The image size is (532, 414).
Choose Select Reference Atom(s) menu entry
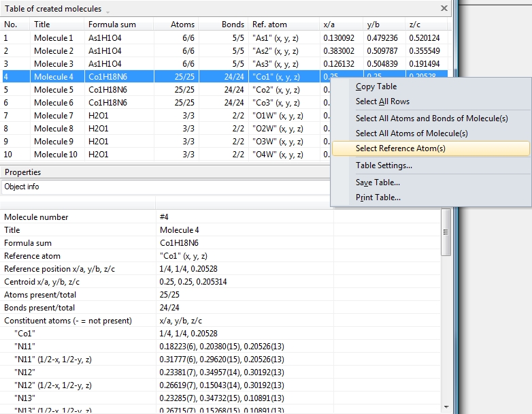click(400, 148)
